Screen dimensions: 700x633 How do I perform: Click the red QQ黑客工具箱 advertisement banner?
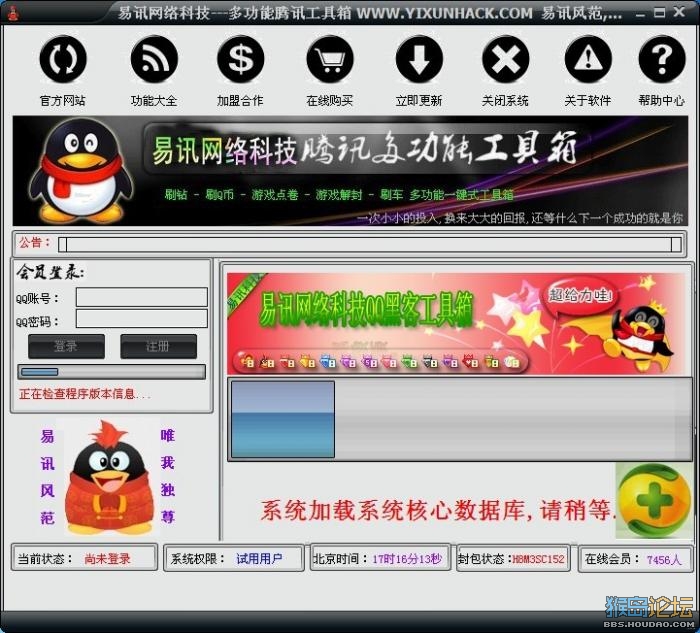pyautogui.click(x=456, y=324)
